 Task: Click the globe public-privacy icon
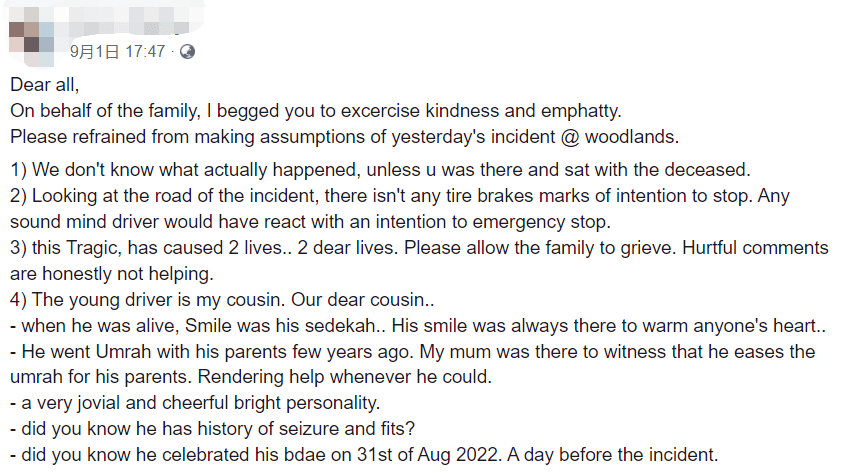187,52
